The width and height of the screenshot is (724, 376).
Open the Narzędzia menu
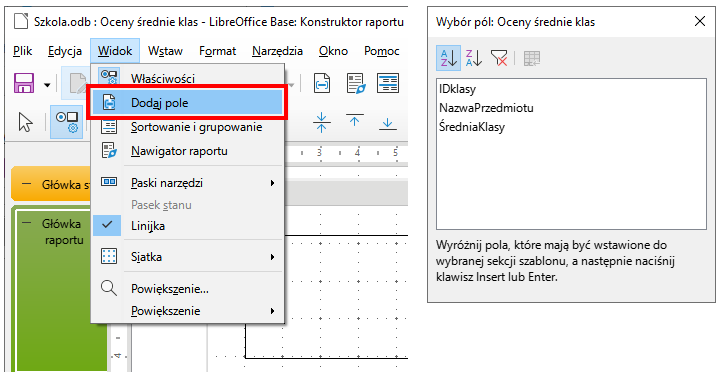coord(278,51)
